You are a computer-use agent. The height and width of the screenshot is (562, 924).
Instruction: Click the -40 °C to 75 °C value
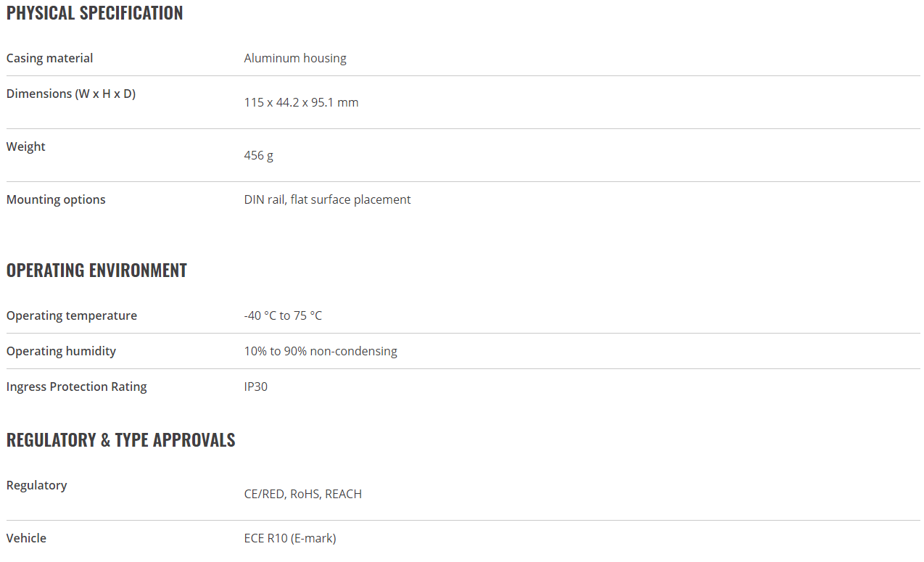[283, 315]
